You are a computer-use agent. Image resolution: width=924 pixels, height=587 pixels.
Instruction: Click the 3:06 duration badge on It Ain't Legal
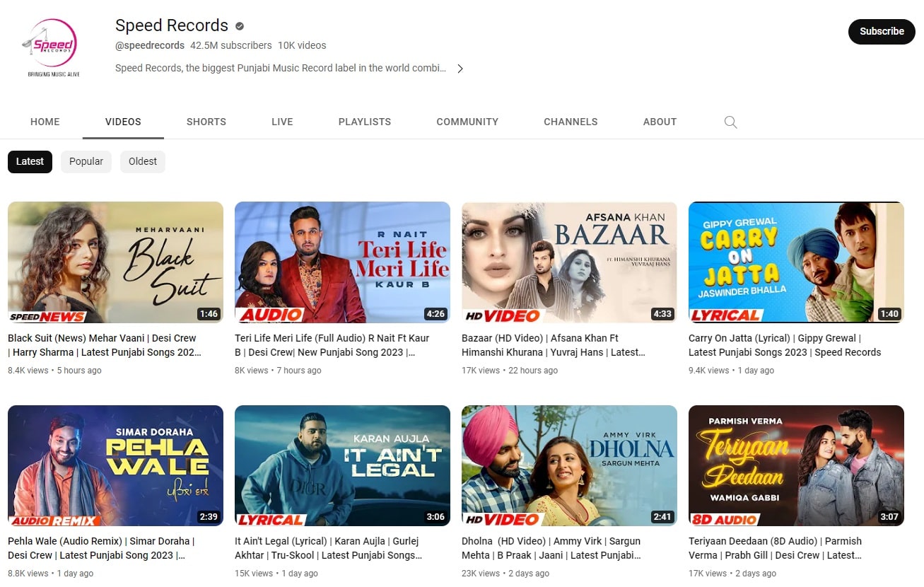click(x=435, y=517)
